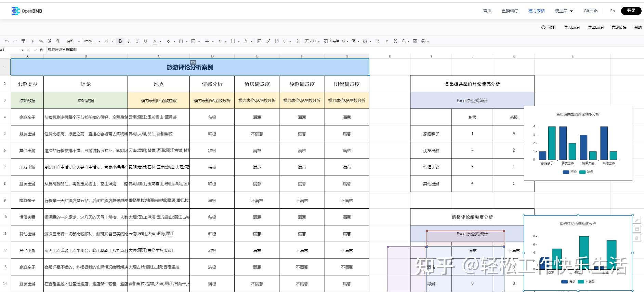Open the fill color dropdown arrow

coord(174,41)
